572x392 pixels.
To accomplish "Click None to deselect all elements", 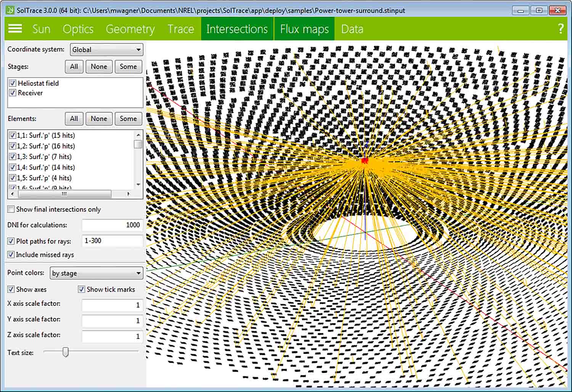I will point(99,119).
